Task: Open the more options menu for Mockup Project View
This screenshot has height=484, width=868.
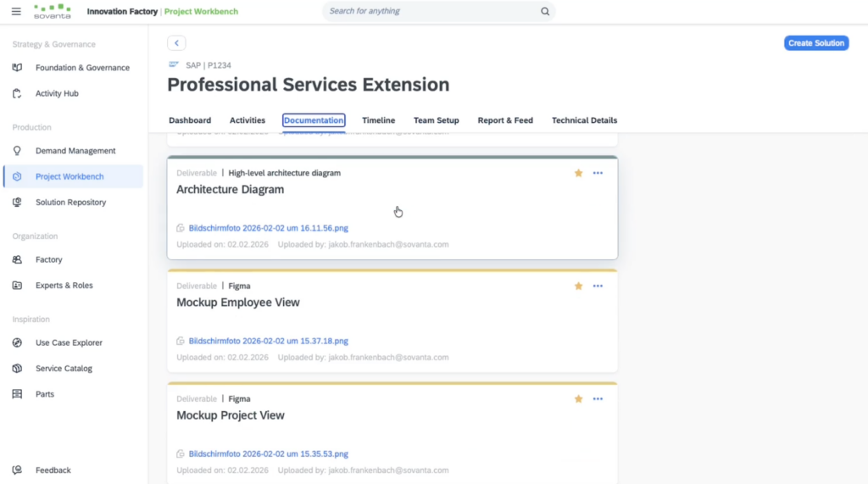Action: coord(598,399)
